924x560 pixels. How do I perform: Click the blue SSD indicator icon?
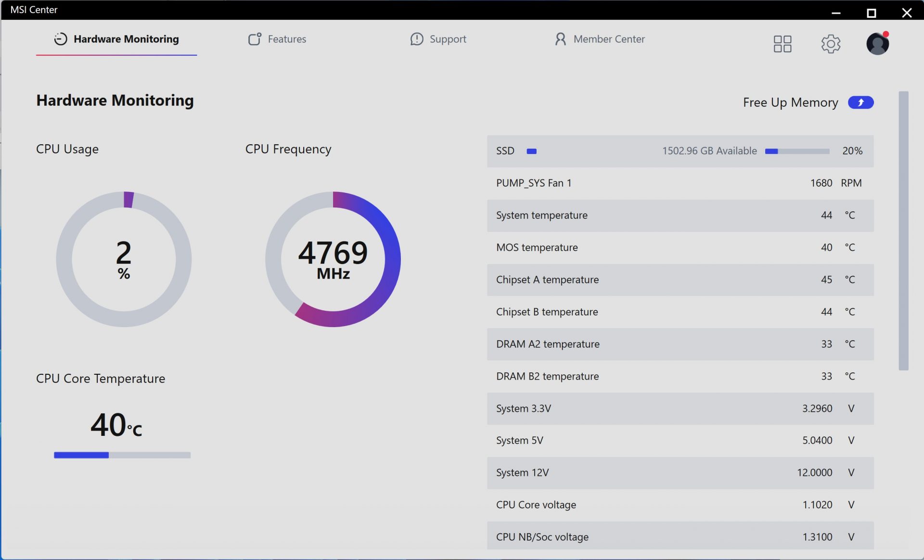(531, 151)
